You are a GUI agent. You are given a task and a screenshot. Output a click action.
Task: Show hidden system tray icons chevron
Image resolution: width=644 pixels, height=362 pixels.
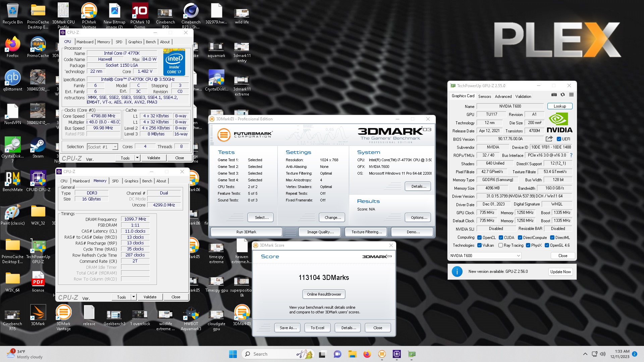coord(585,354)
